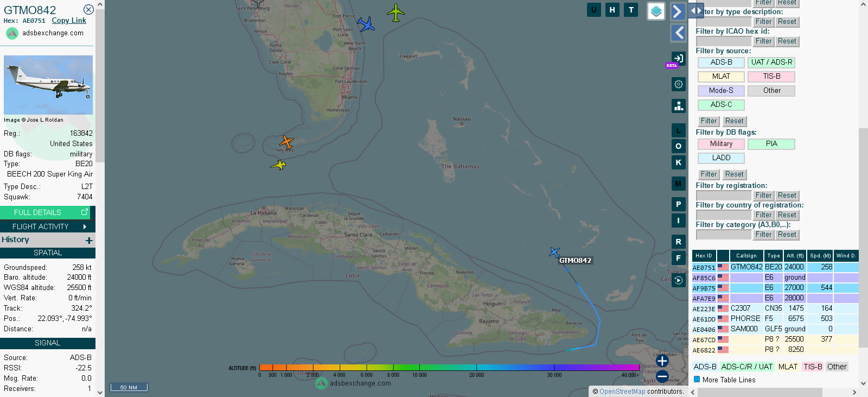
Task: Select the Mode-S source filter
Action: pos(721,91)
